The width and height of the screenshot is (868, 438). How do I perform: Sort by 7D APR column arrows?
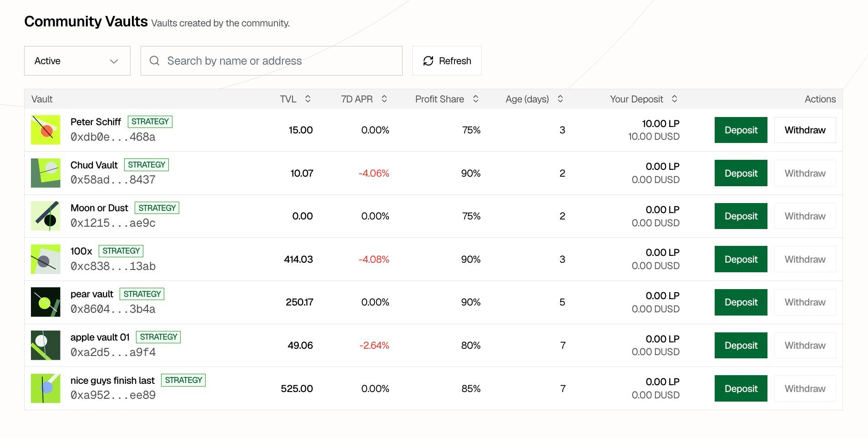[x=384, y=99]
